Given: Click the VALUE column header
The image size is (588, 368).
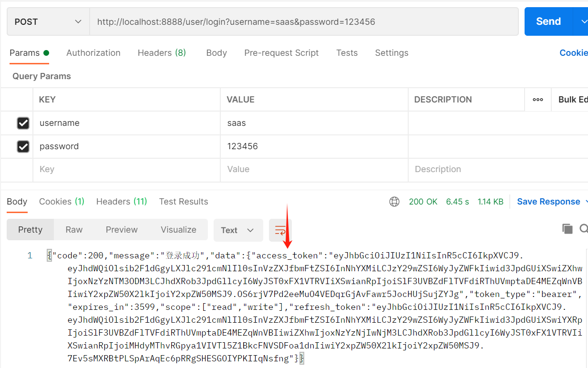Looking at the screenshot, I should [240, 100].
